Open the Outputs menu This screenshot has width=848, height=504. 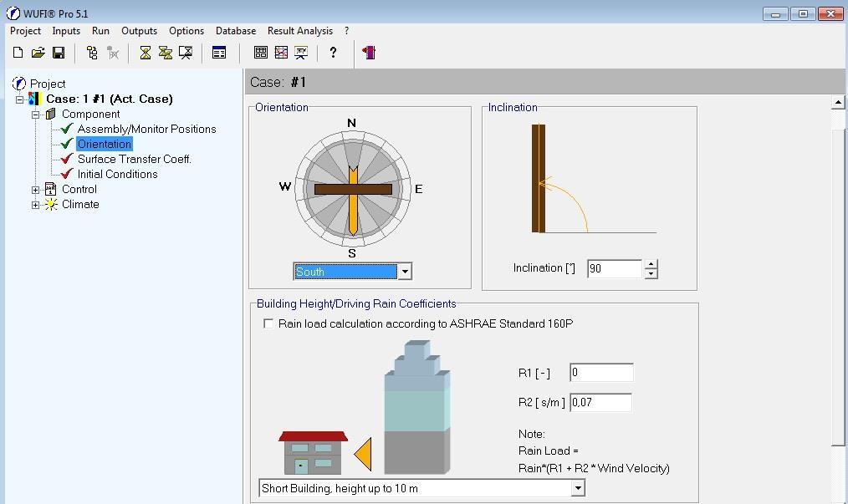pyautogui.click(x=139, y=31)
